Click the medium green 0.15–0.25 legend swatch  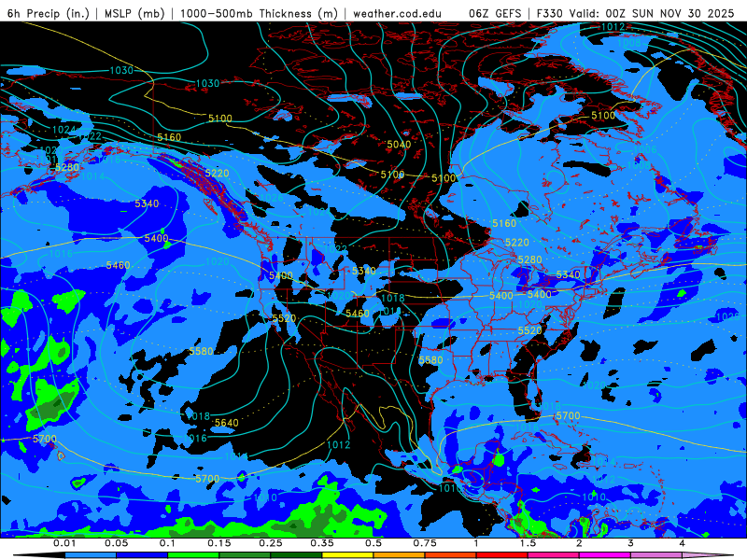pyautogui.click(x=245, y=555)
